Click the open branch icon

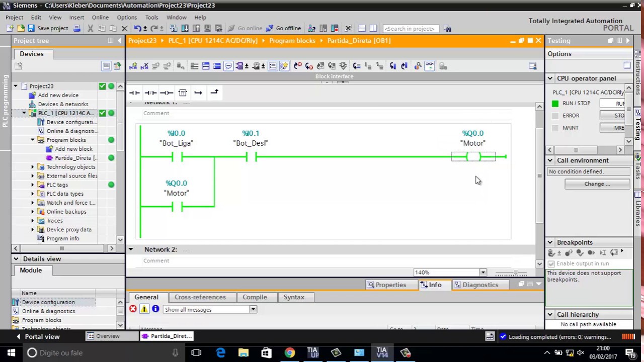198,93
